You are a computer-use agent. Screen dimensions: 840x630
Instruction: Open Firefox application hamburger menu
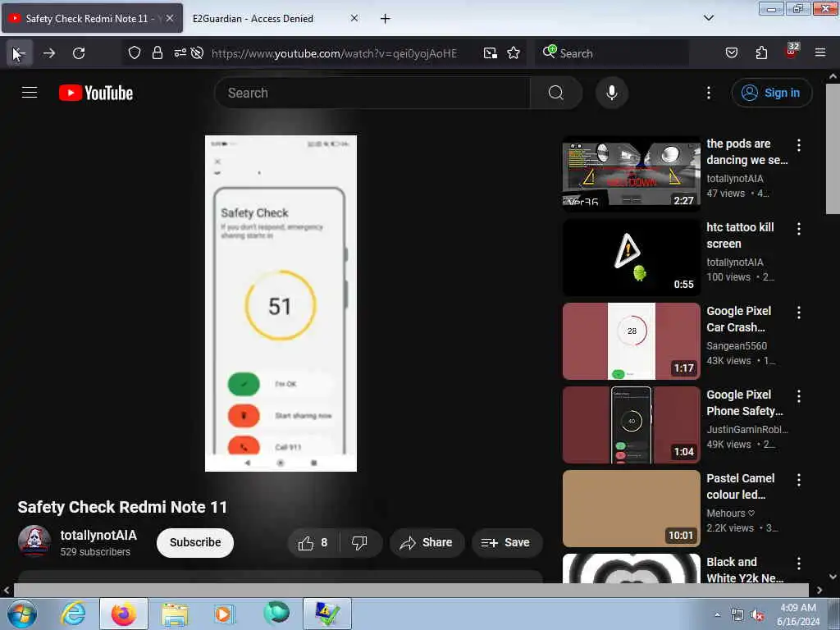click(x=820, y=52)
